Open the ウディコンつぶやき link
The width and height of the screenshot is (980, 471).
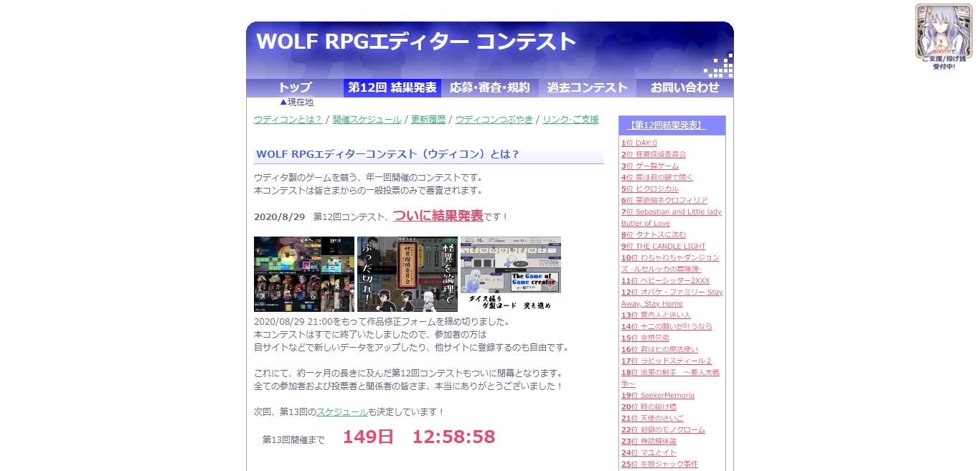point(494,120)
